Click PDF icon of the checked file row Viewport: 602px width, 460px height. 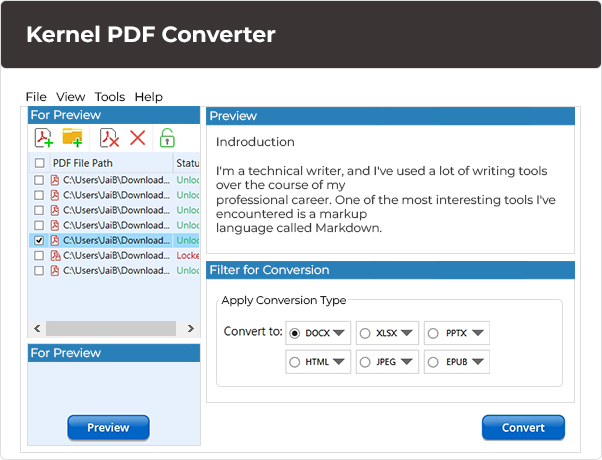click(x=55, y=240)
